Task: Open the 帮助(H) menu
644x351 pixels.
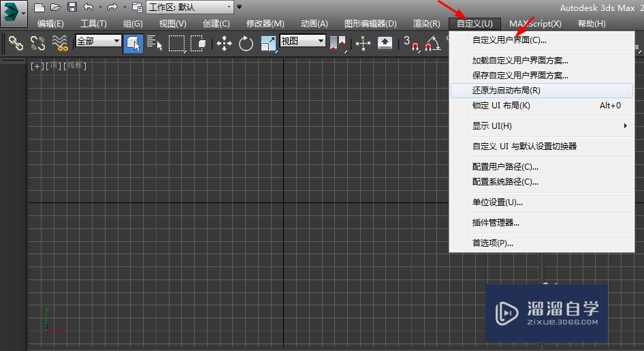Action: click(x=592, y=23)
